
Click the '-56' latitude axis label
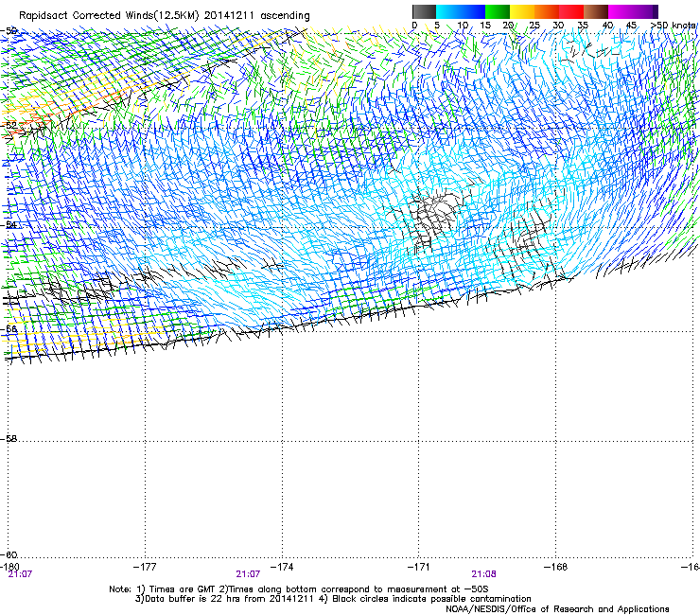click(x=9, y=328)
